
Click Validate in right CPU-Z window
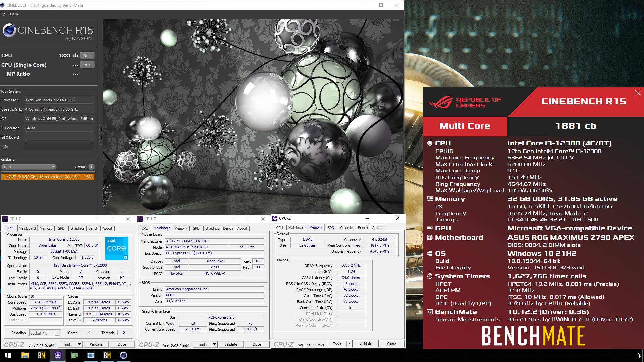tap(366, 344)
